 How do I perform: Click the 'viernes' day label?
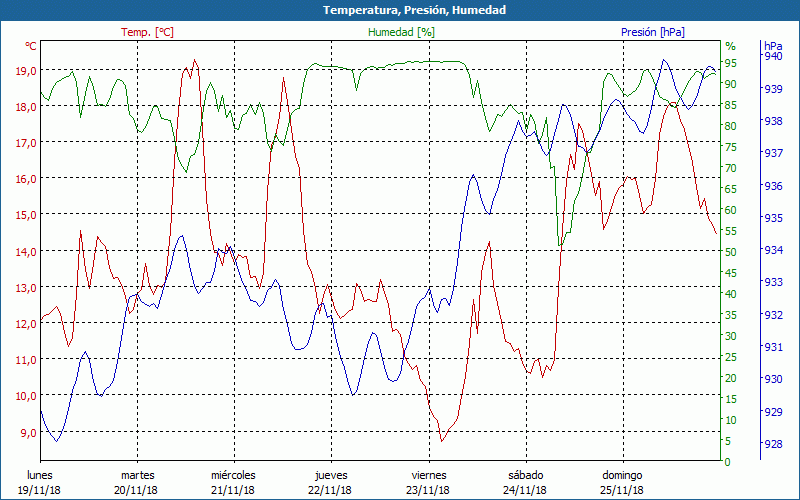click(429, 476)
